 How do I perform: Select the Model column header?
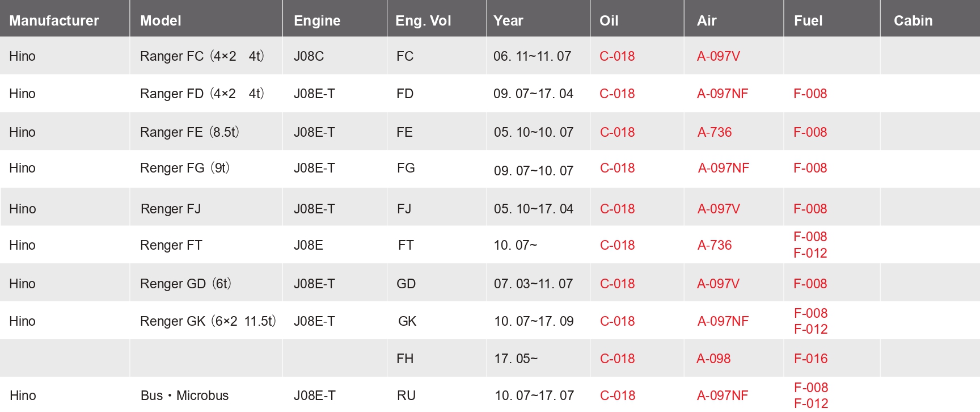click(160, 21)
